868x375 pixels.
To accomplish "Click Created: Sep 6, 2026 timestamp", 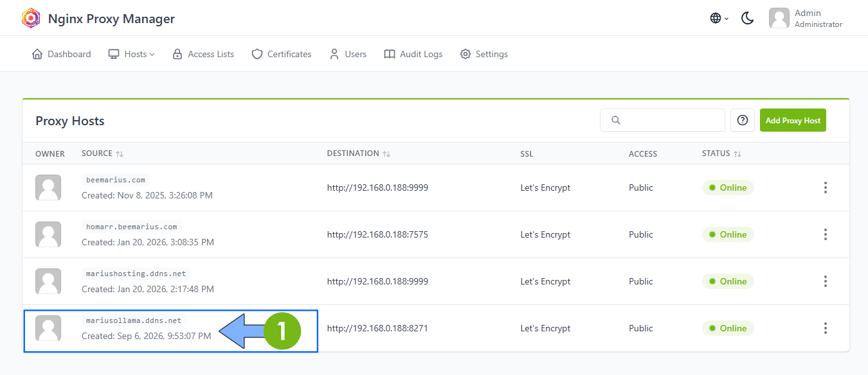I will point(147,335).
